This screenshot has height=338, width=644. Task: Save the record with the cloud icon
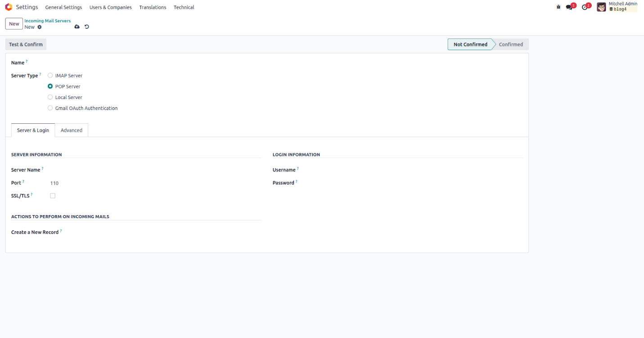click(x=77, y=27)
